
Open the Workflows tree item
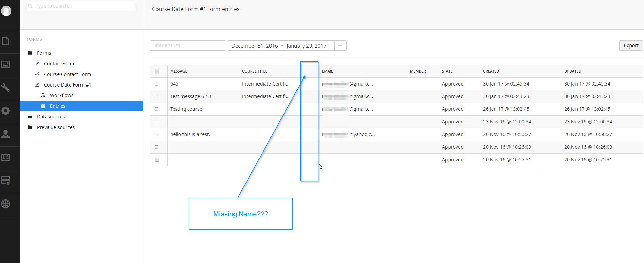62,95
